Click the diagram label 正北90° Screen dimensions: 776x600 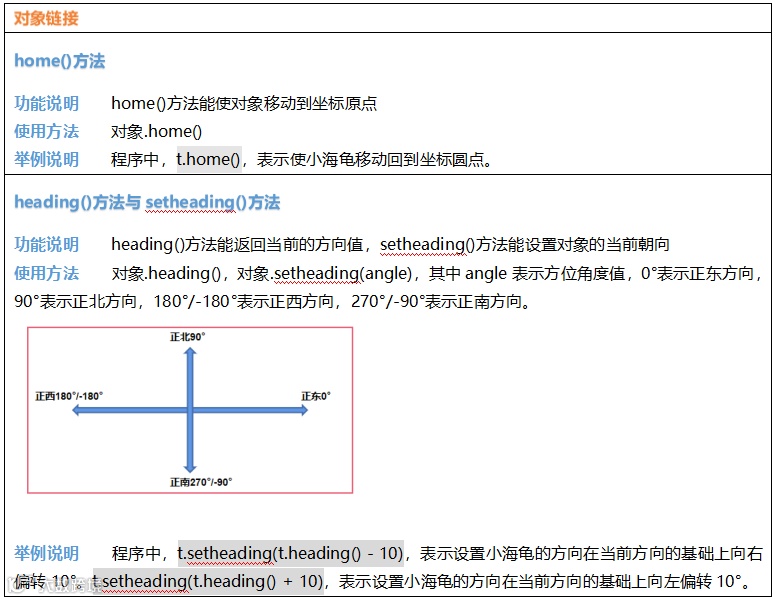[188, 337]
